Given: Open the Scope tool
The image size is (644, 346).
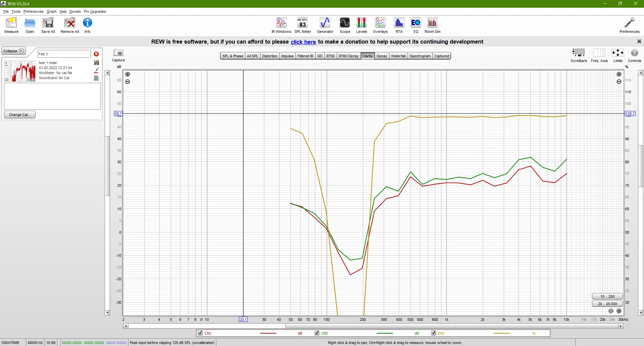Looking at the screenshot, I should click(345, 25).
